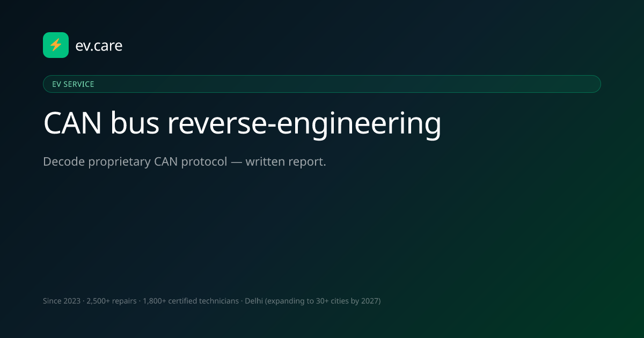Click the subtitle "Decode proprietary CAN protocol — written report."
The image size is (644, 338).
pyautogui.click(x=185, y=161)
